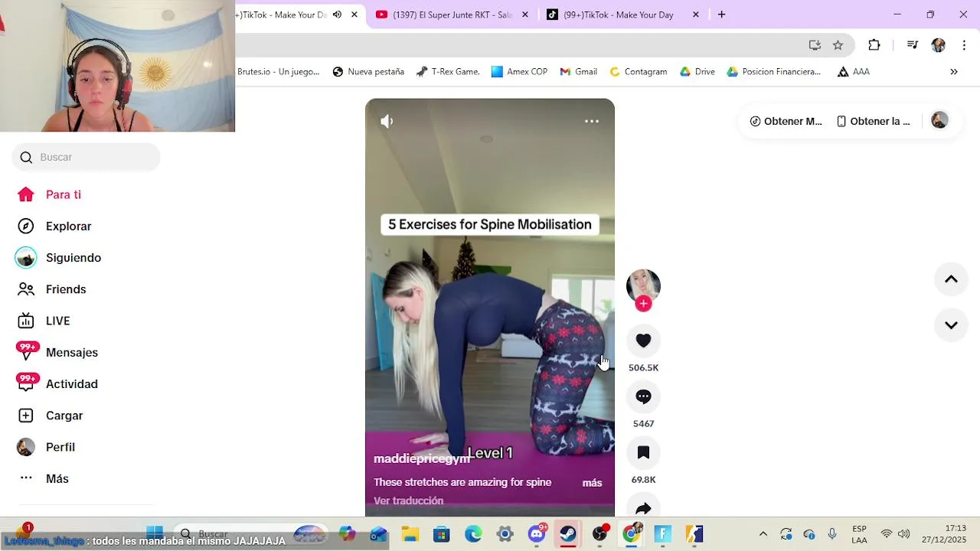Screen dimensions: 980x551
Task: Open Actividad notifications
Action: 57,383
